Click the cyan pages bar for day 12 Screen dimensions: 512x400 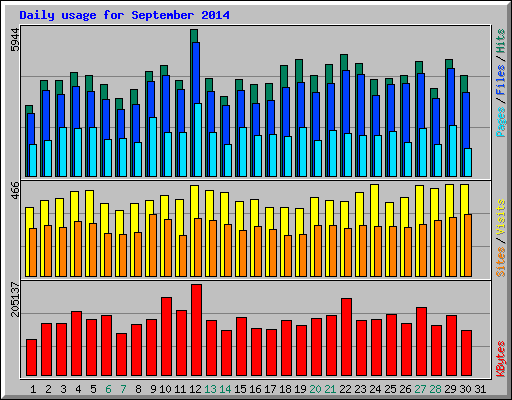tap(198, 140)
